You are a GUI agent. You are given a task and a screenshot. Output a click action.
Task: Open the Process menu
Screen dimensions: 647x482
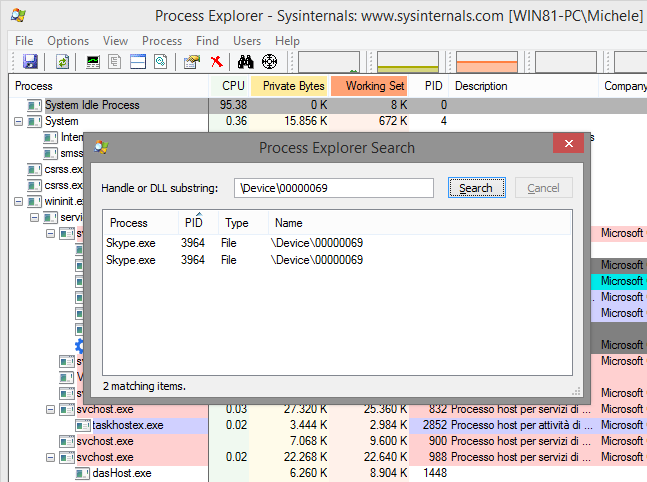(x=162, y=41)
